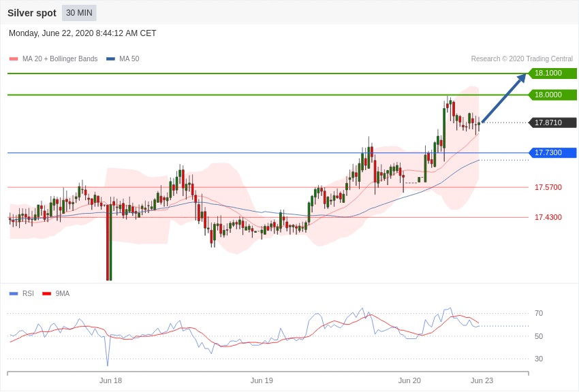Click the RSI 70 axis value
Viewport: 579px width, 392px height.
coord(539,313)
